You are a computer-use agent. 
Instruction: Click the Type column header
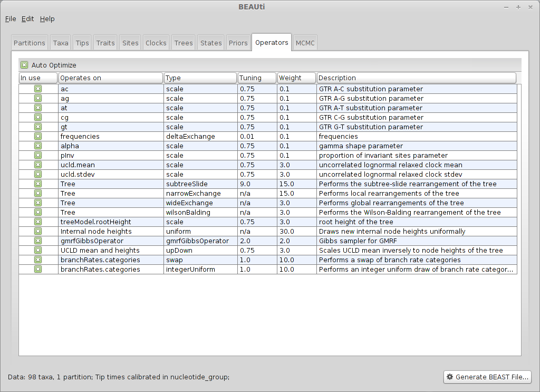click(x=200, y=78)
